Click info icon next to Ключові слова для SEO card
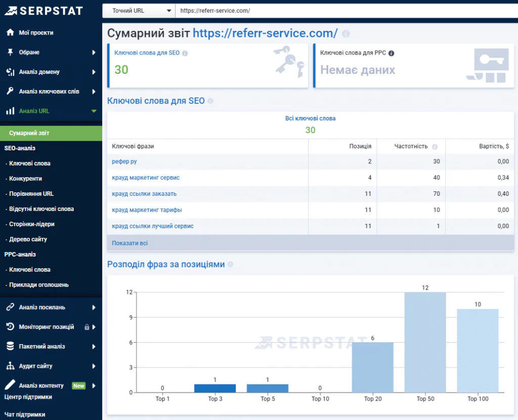This screenshot has height=420, width=518. pyautogui.click(x=185, y=53)
